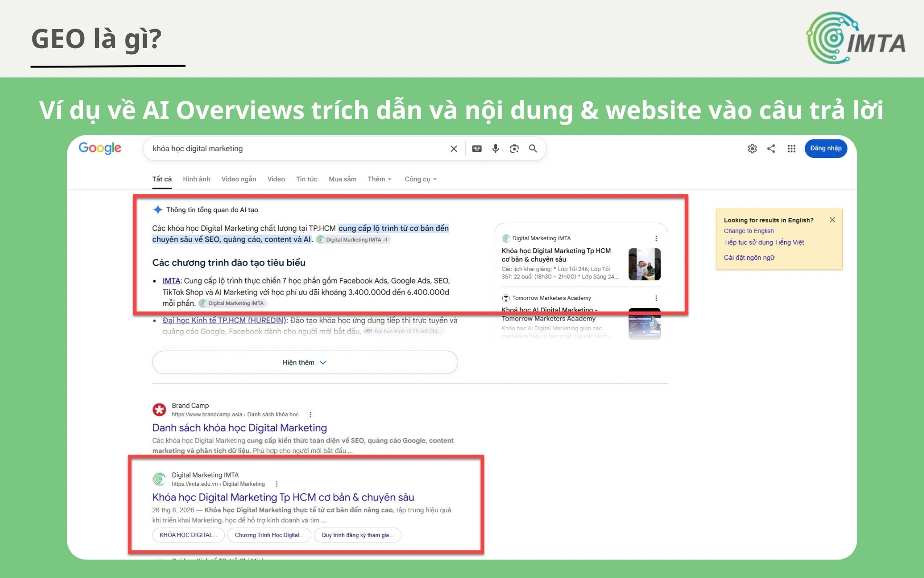Start voice search with microphone icon
The height and width of the screenshot is (578, 924).
click(495, 148)
